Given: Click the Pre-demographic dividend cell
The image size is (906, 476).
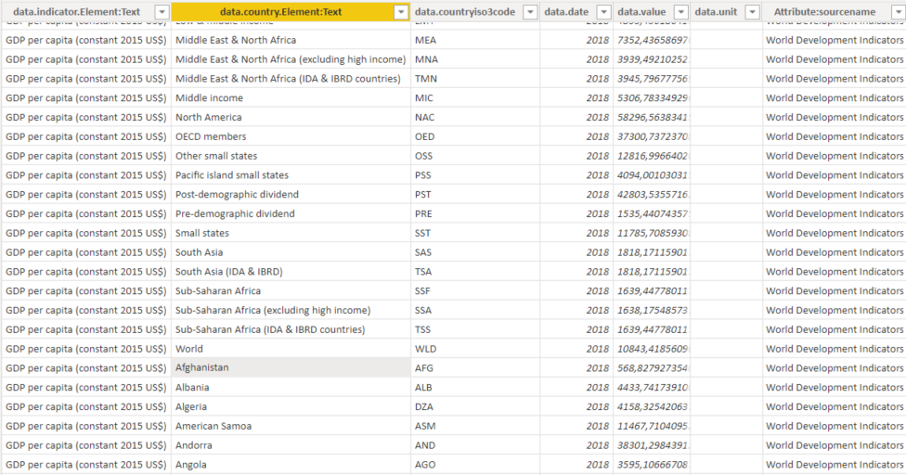Looking at the screenshot, I should 291,214.
